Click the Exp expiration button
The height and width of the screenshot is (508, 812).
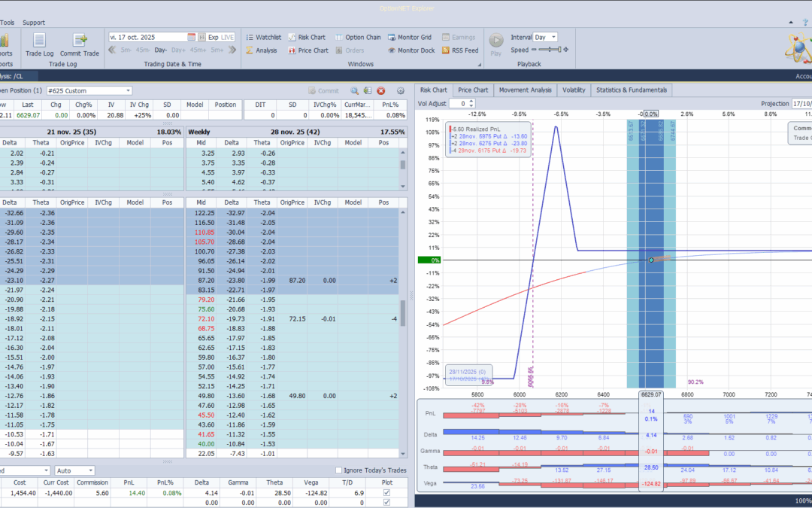(x=213, y=37)
